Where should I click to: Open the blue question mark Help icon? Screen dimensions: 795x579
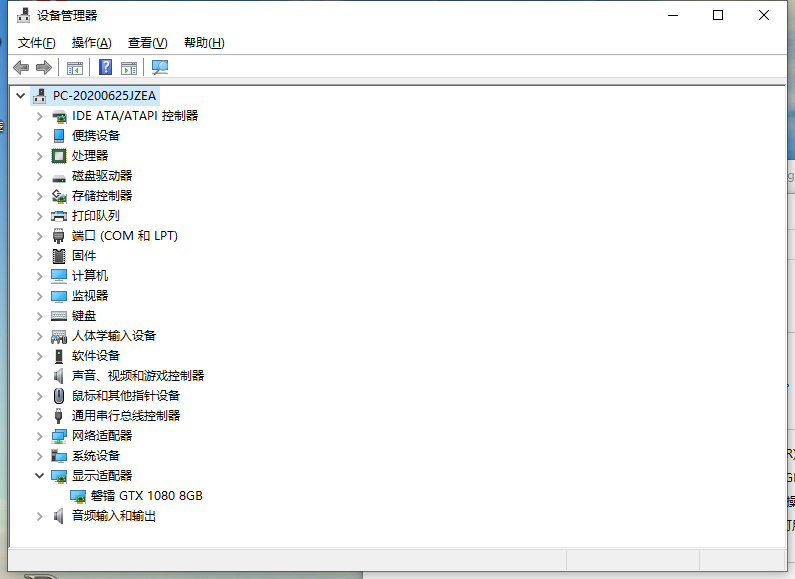pyautogui.click(x=105, y=67)
